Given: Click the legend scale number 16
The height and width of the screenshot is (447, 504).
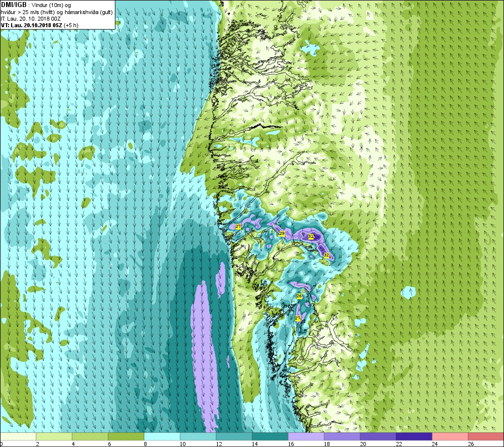Looking at the screenshot, I should pyautogui.click(x=291, y=444).
